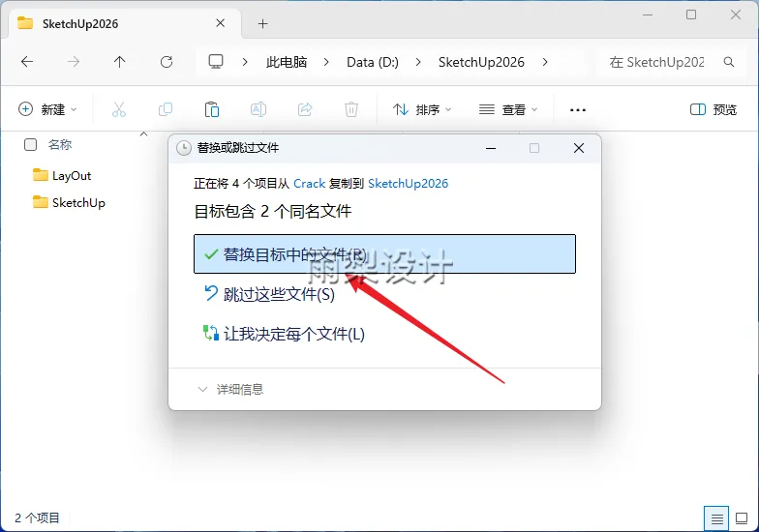Open the 新建 dropdown
The height and width of the screenshot is (532, 759).
[47, 110]
